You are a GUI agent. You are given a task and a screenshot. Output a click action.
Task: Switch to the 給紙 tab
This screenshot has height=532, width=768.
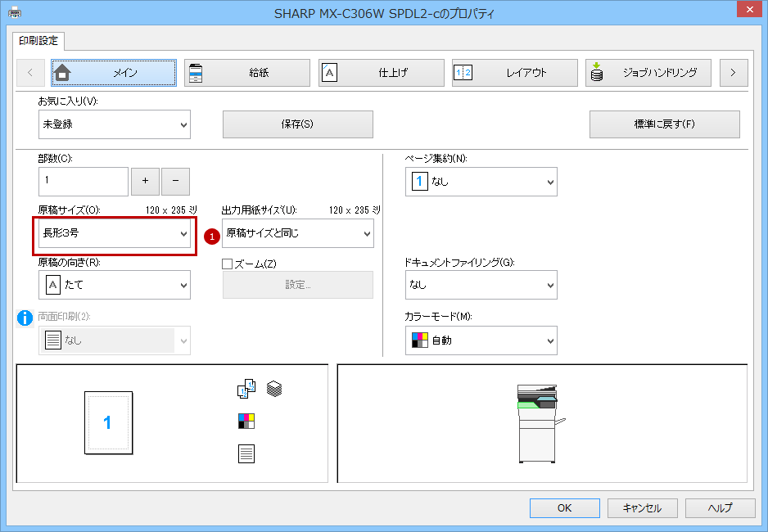tap(247, 73)
